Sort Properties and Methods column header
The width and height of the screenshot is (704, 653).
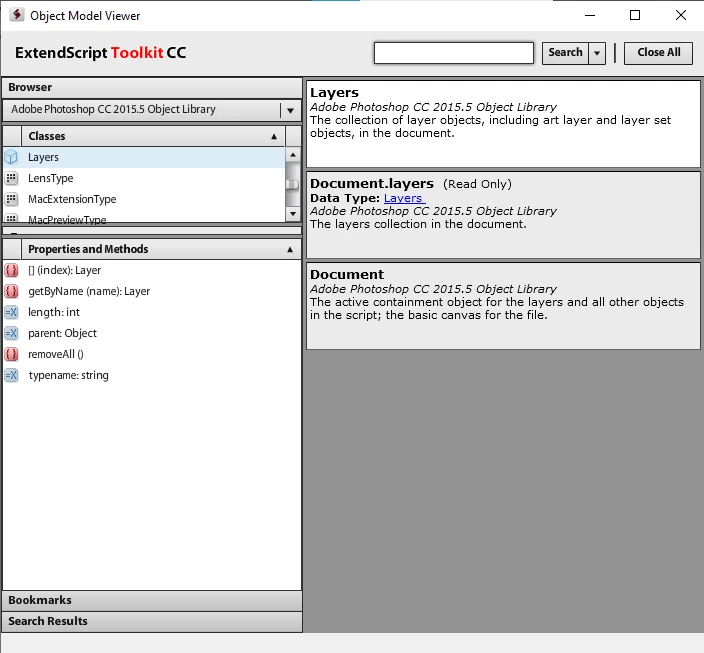[x=161, y=249]
